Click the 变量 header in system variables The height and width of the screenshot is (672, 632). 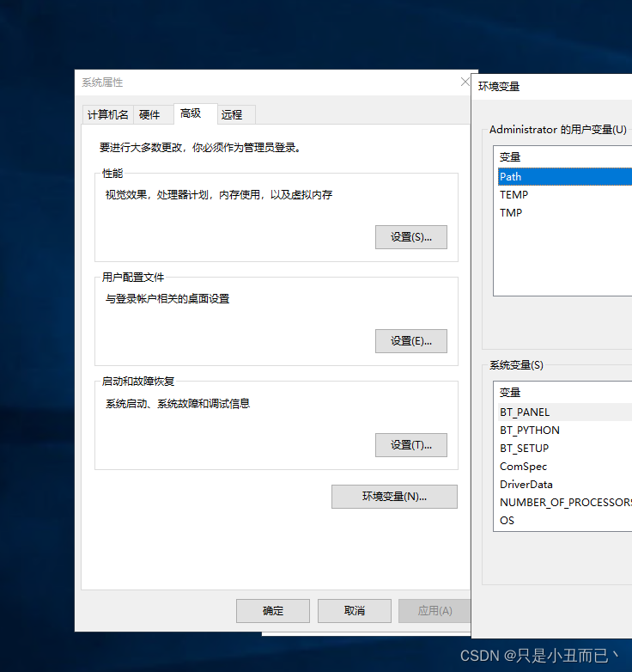tap(509, 392)
